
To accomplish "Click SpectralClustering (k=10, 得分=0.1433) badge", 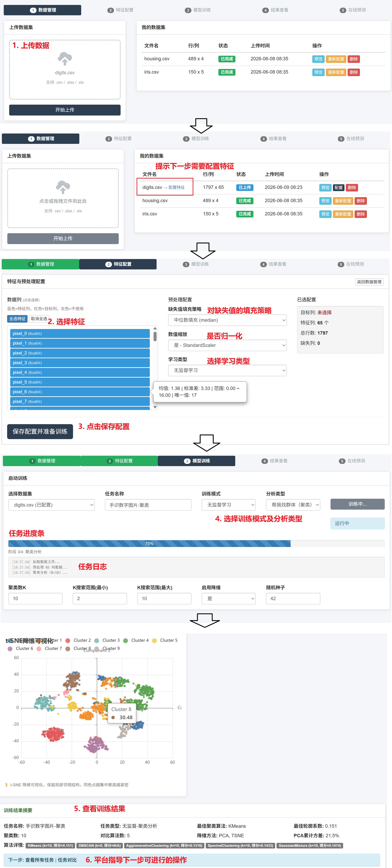I will 240,845.
